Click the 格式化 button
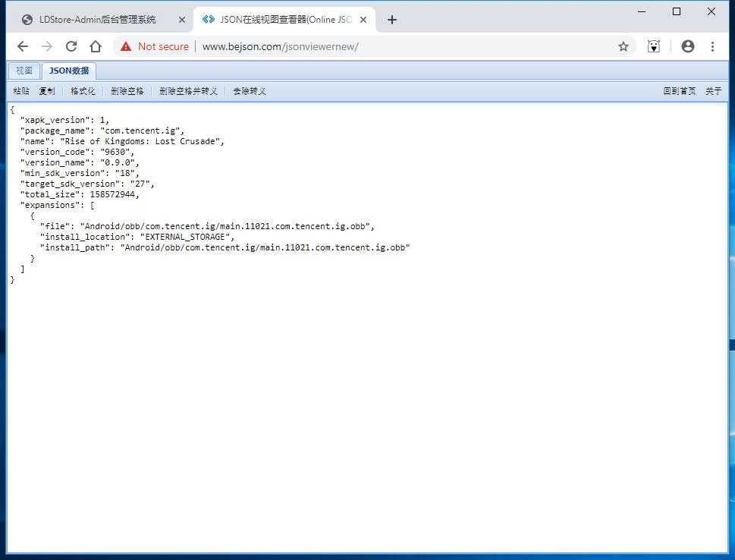This screenshot has height=560, width=735. [83, 91]
